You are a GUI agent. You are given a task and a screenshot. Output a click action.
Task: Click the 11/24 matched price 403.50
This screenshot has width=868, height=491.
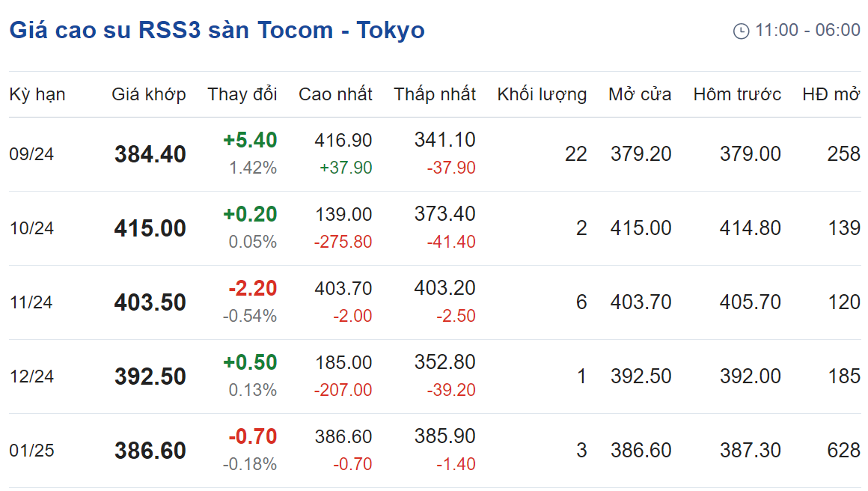pyautogui.click(x=150, y=302)
